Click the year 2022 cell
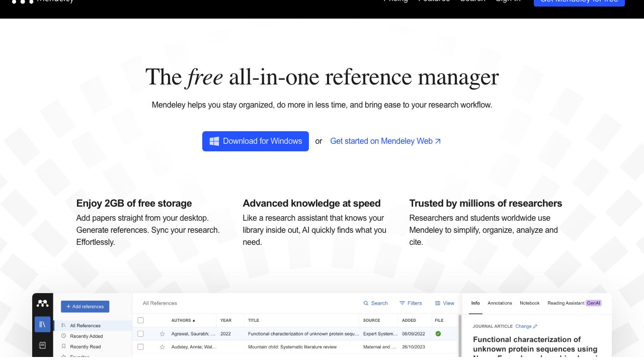644x362 pixels. (x=225, y=333)
